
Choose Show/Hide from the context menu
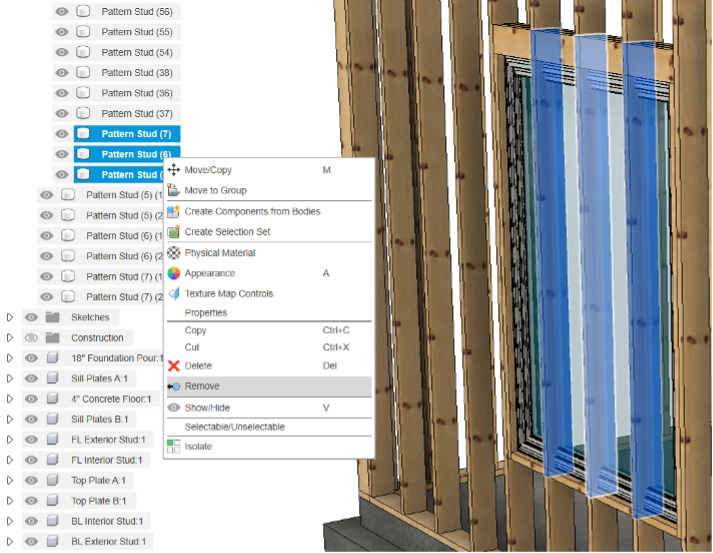click(x=269, y=407)
